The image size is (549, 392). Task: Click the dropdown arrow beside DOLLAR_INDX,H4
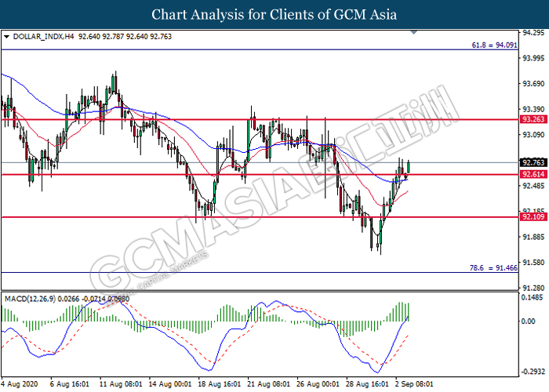pyautogui.click(x=6, y=36)
